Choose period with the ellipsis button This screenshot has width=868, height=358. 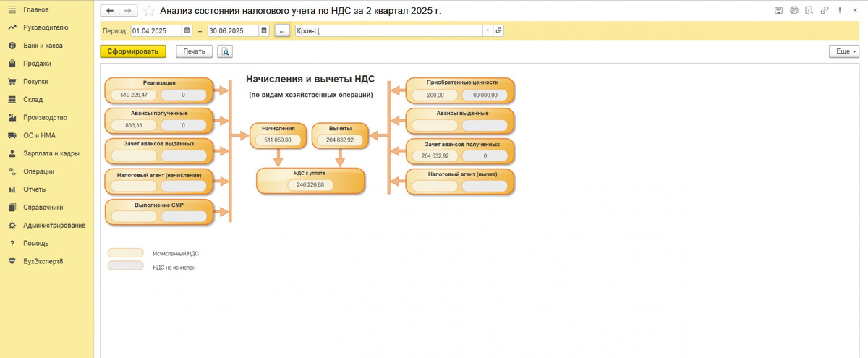click(282, 31)
